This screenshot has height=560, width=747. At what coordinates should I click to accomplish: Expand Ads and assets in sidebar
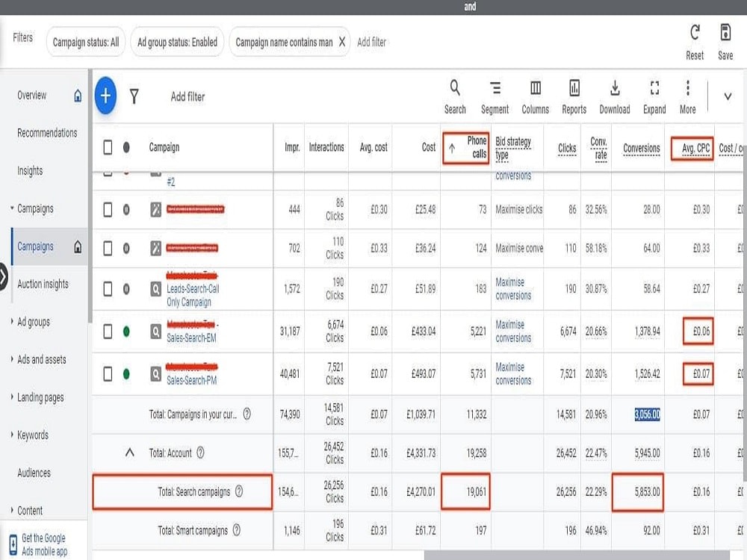pyautogui.click(x=12, y=359)
